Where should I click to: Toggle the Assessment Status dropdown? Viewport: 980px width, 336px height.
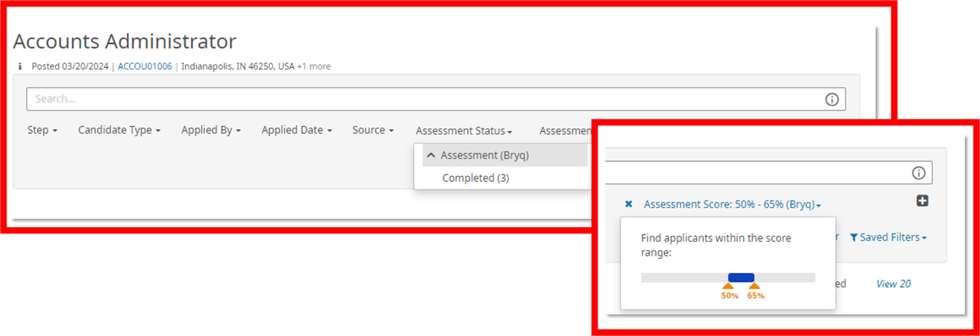463,131
